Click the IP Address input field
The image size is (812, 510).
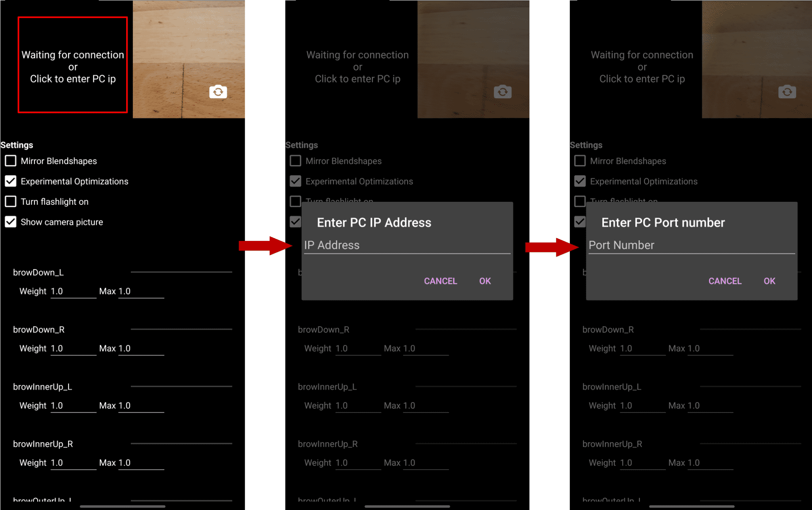click(x=407, y=245)
